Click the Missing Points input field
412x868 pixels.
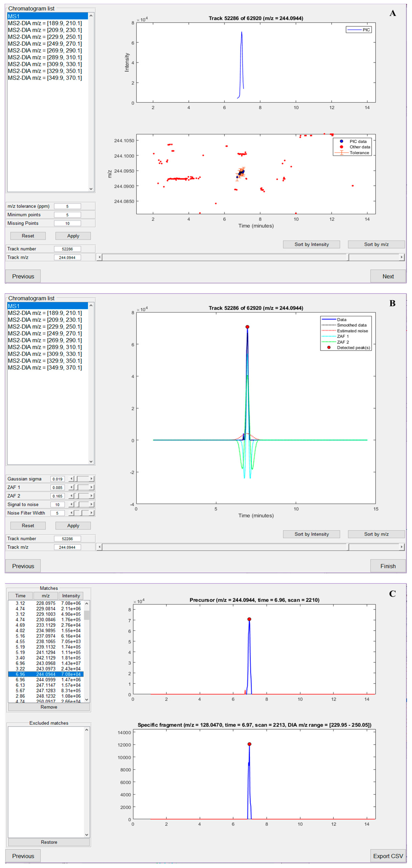(x=67, y=223)
